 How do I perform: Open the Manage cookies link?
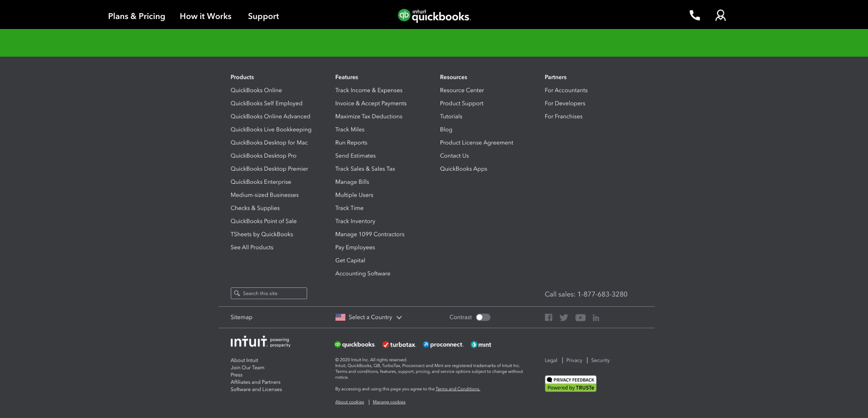point(389,402)
